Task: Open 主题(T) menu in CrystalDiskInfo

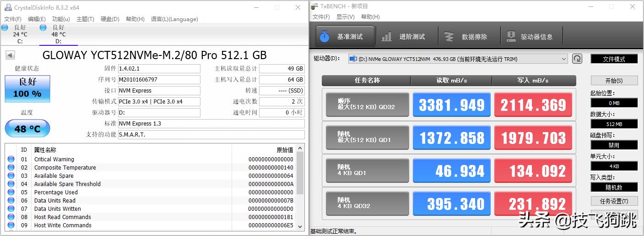Action: click(x=85, y=19)
